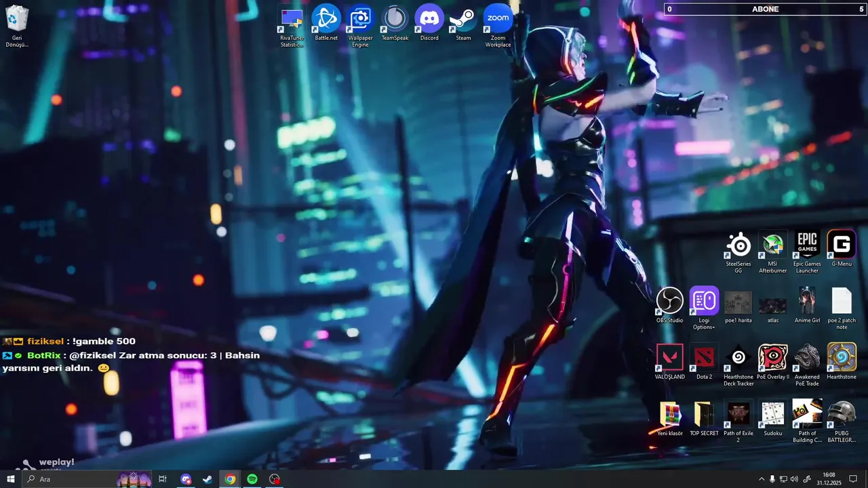Click the fiziksel username in chat

tap(45, 342)
